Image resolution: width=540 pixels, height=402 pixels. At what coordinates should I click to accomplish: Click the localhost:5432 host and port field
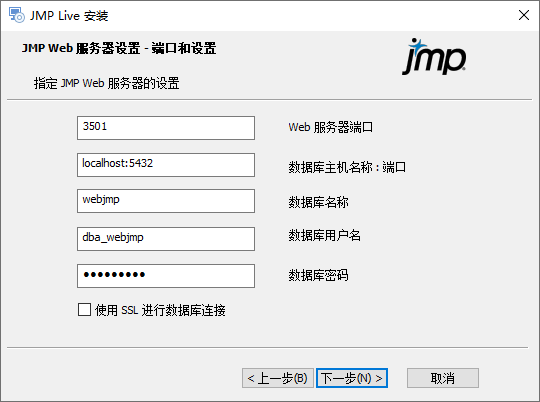(x=166, y=165)
